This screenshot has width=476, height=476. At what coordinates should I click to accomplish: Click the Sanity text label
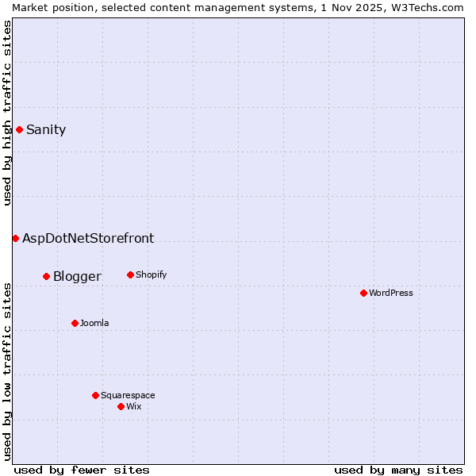coord(46,130)
